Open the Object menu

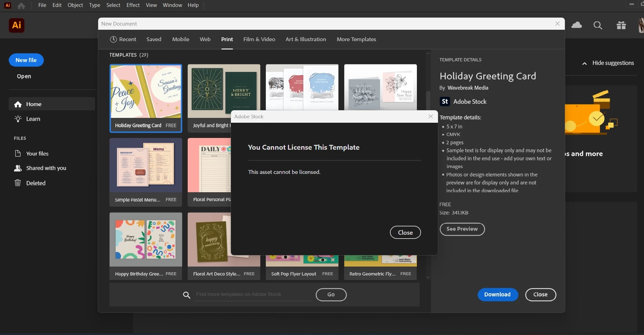click(75, 5)
